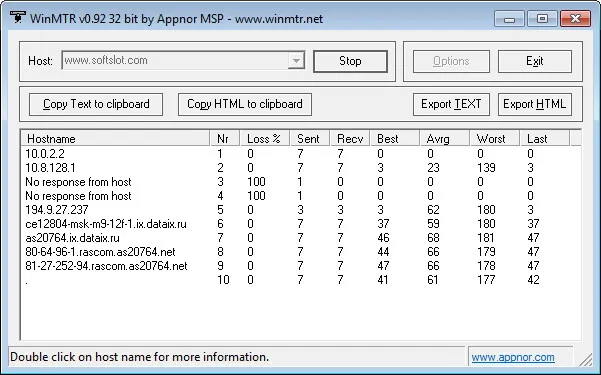Copy HTML to clipboard
601x375 pixels.
pyautogui.click(x=245, y=104)
